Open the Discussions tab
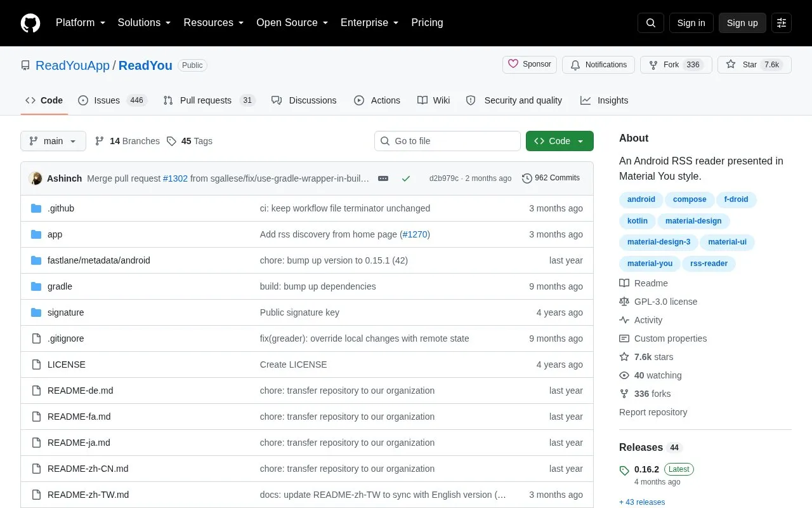The height and width of the screenshot is (508, 812). coord(304,100)
